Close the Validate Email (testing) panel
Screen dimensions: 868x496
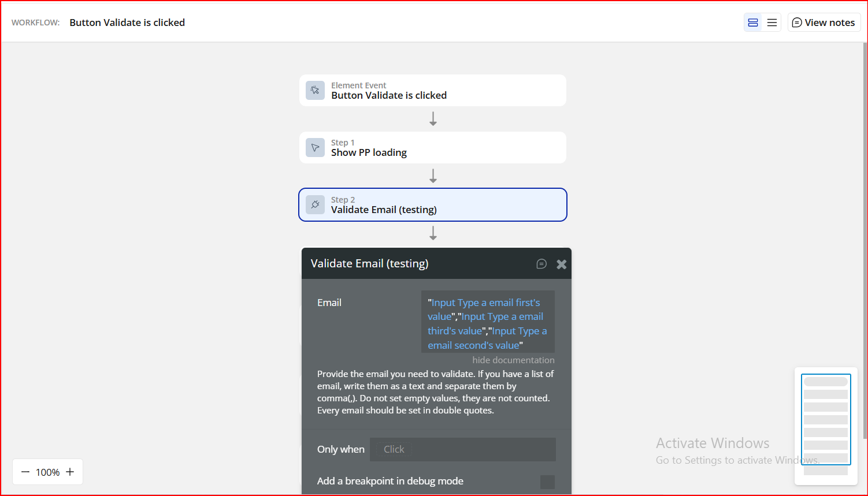coord(561,264)
